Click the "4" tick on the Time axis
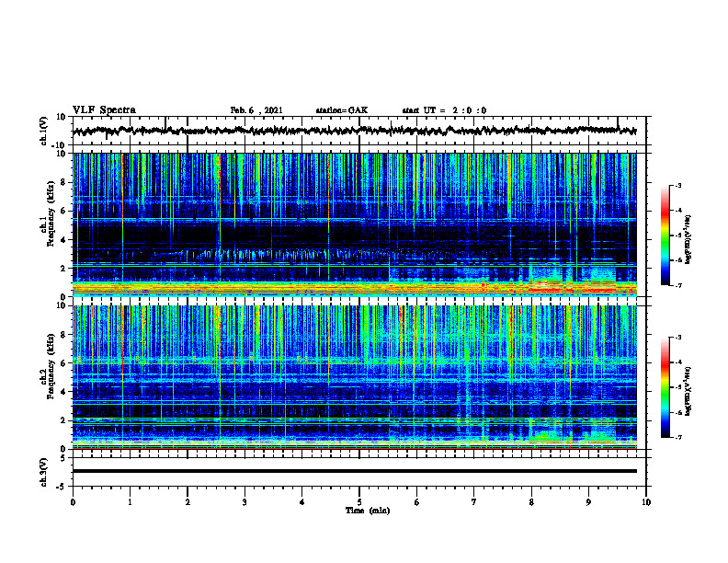The image size is (728, 563). (x=302, y=502)
